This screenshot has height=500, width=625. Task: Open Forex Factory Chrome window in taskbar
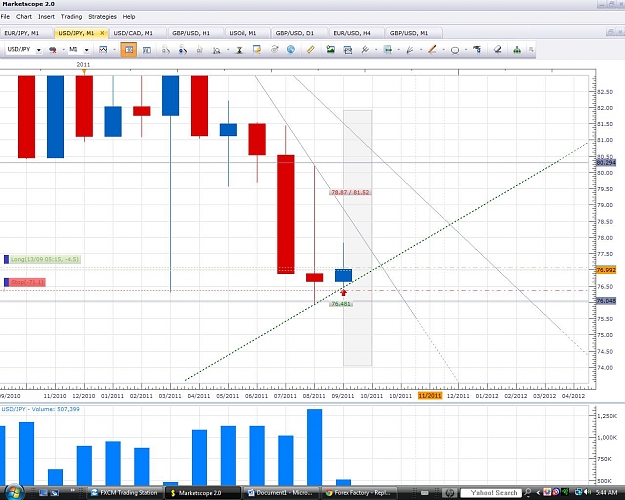pyautogui.click(x=360, y=493)
